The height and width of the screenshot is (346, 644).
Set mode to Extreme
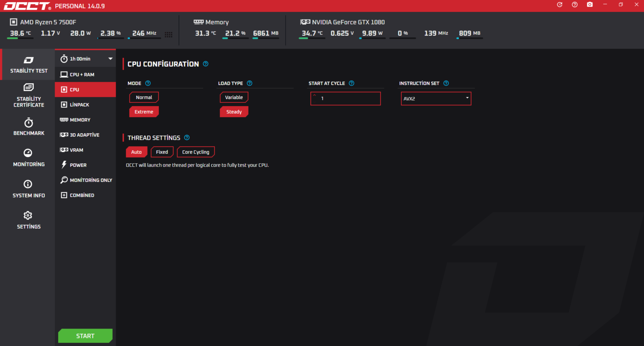coord(144,112)
